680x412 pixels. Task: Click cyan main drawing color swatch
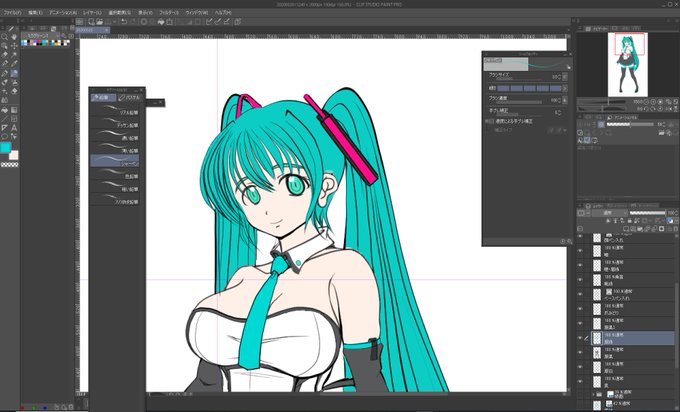(6, 147)
